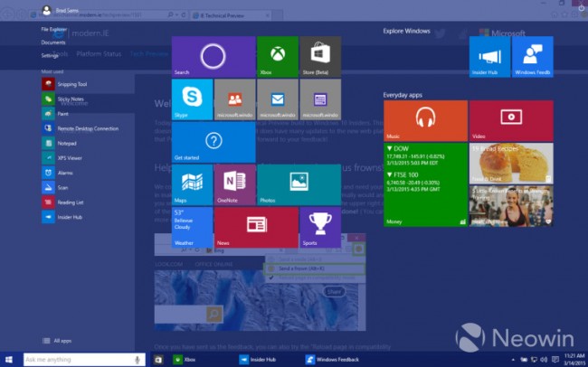This screenshot has height=367, width=588.
Task: Open Scan app from the list
Action: click(x=55, y=187)
